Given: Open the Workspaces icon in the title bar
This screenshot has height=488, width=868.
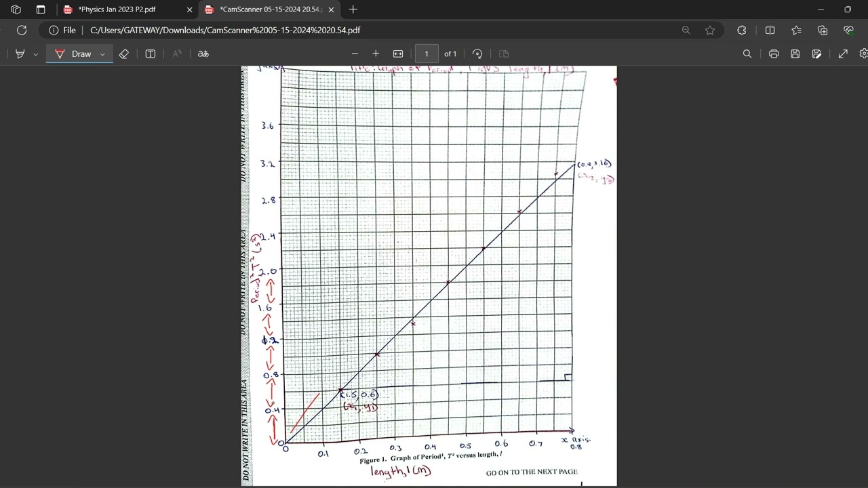Looking at the screenshot, I should click(16, 9).
